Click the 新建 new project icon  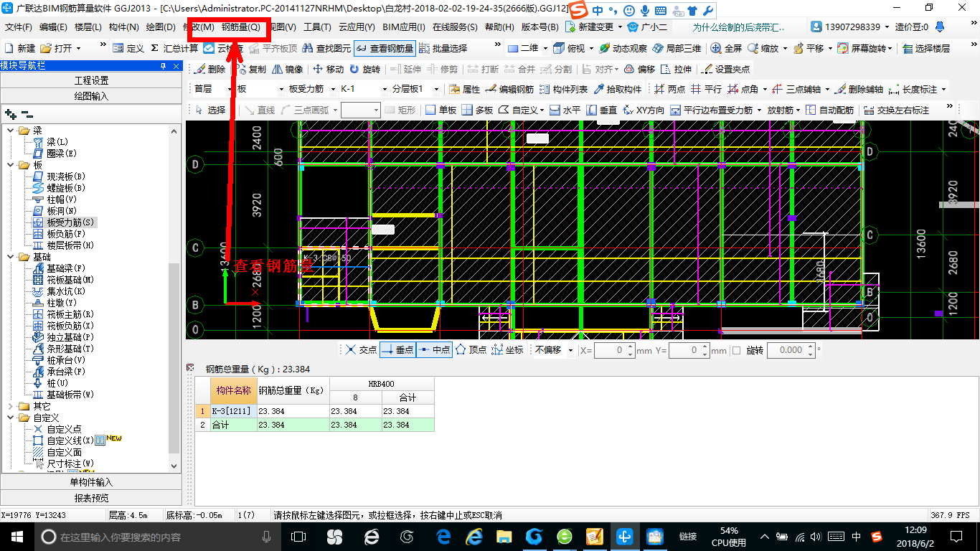(x=20, y=48)
